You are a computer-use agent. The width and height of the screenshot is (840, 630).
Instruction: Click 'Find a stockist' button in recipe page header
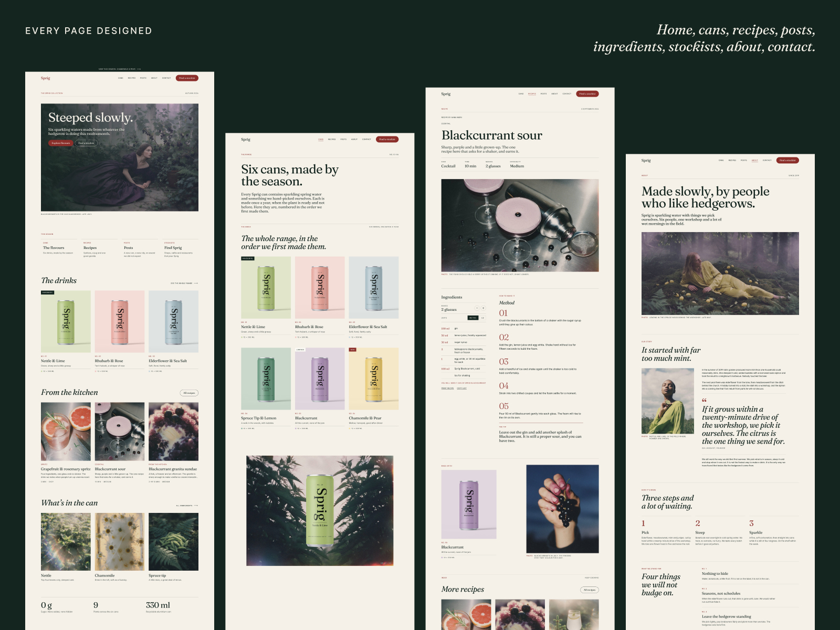click(587, 94)
